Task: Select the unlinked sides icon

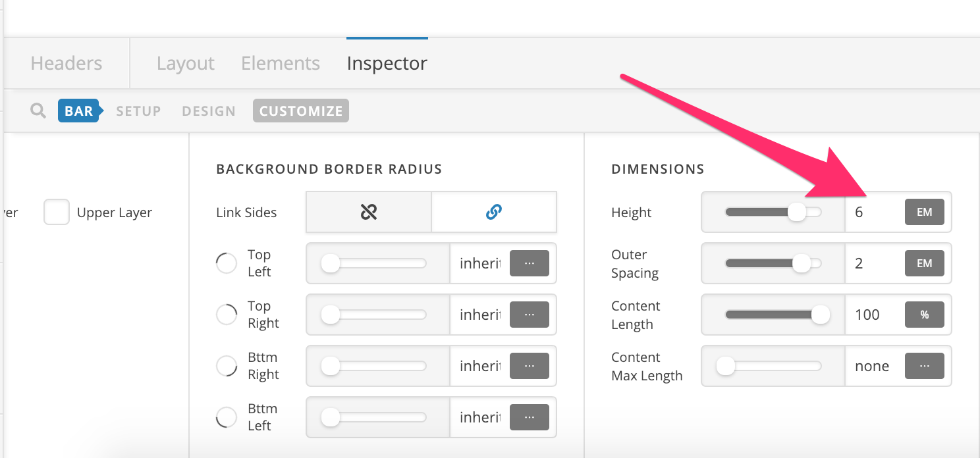Action: 369,212
